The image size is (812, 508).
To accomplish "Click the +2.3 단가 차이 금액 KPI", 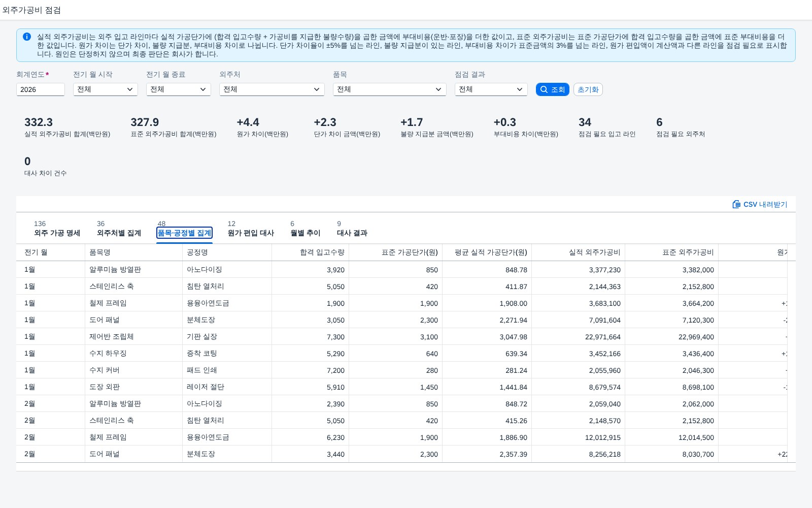I will pyautogui.click(x=347, y=127).
